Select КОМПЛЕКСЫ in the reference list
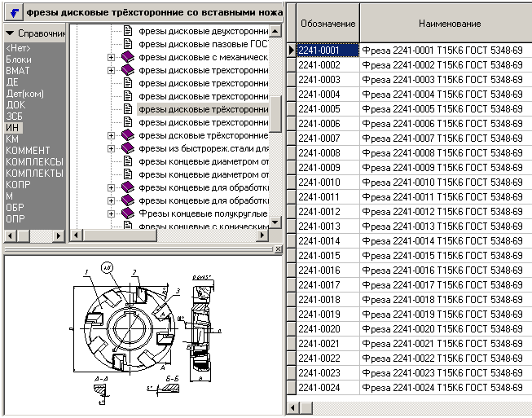 [x=34, y=162]
